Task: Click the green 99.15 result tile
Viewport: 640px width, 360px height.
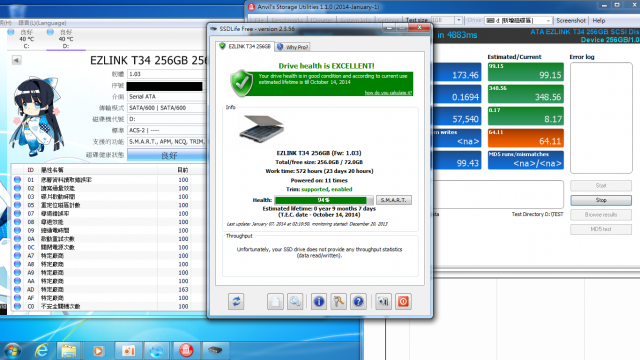Action: pos(526,72)
